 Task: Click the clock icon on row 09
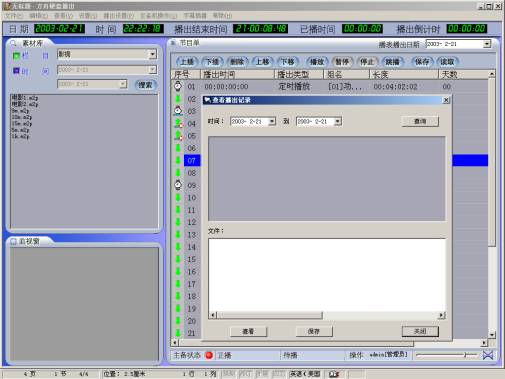tap(178, 185)
